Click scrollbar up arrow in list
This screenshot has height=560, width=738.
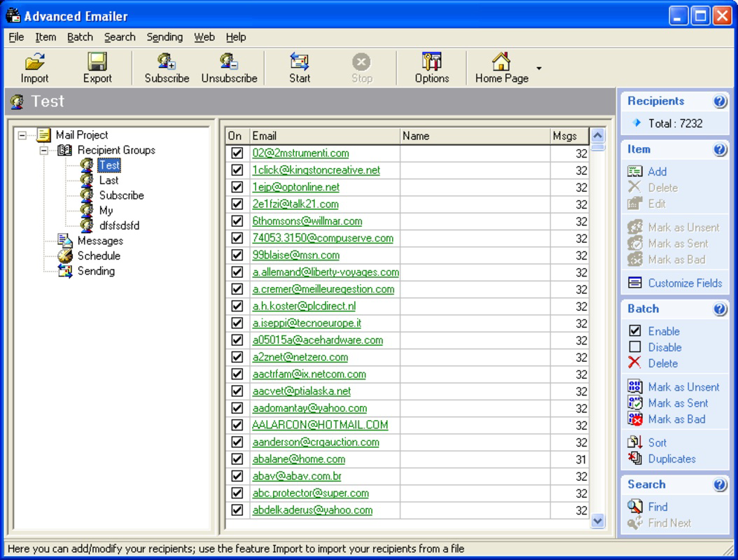coord(598,136)
